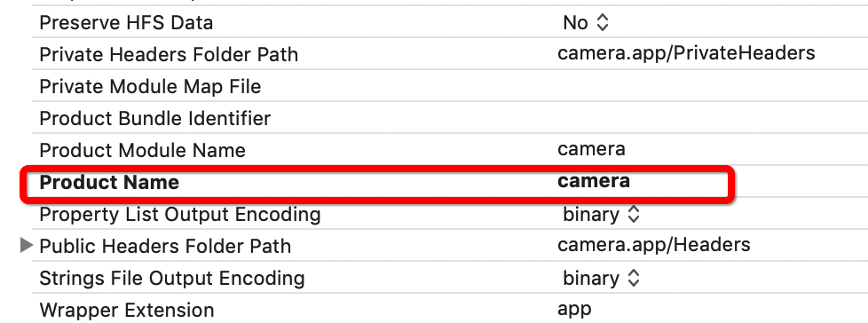Screen dimensions: 868x323
Task: Select Private Headers Folder Path setting
Action: pyautogui.click(x=169, y=54)
